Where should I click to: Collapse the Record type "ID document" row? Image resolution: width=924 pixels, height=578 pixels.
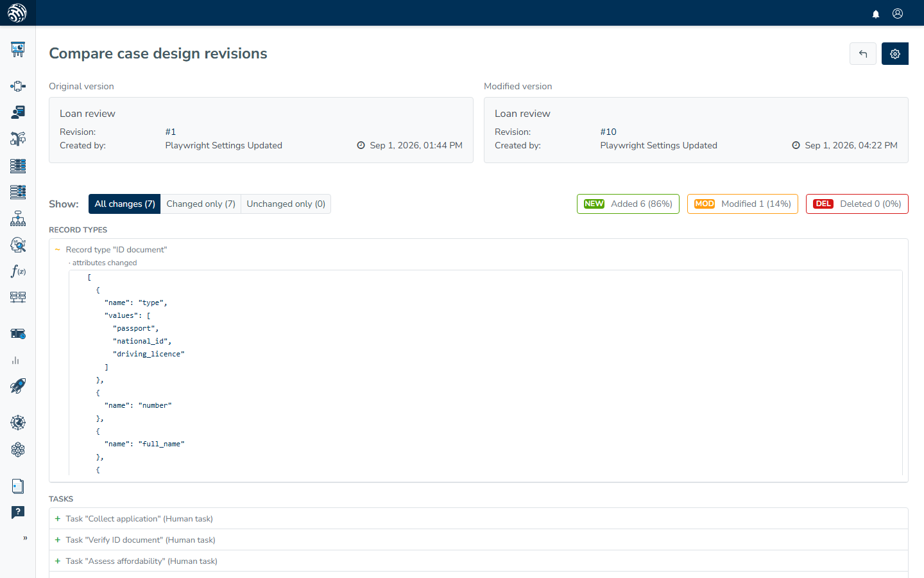coord(479,249)
